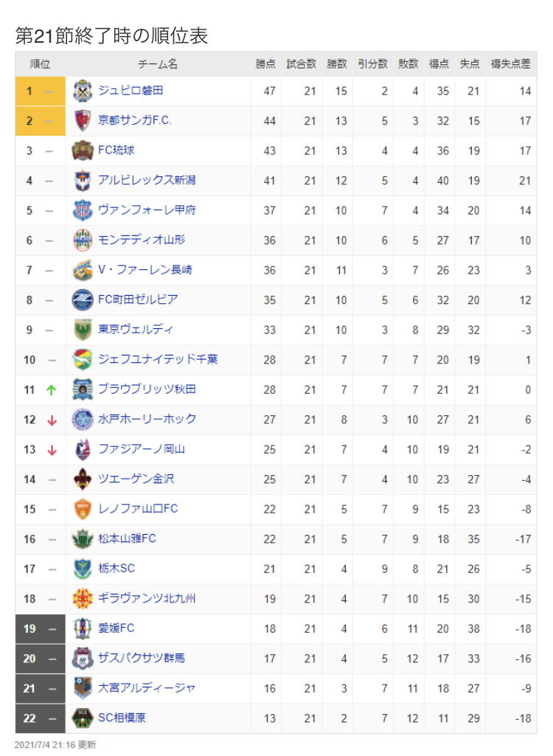This screenshot has height=756, width=553.
Task: Open the 水戸ホーリーホック team link
Action: pyautogui.click(x=147, y=419)
